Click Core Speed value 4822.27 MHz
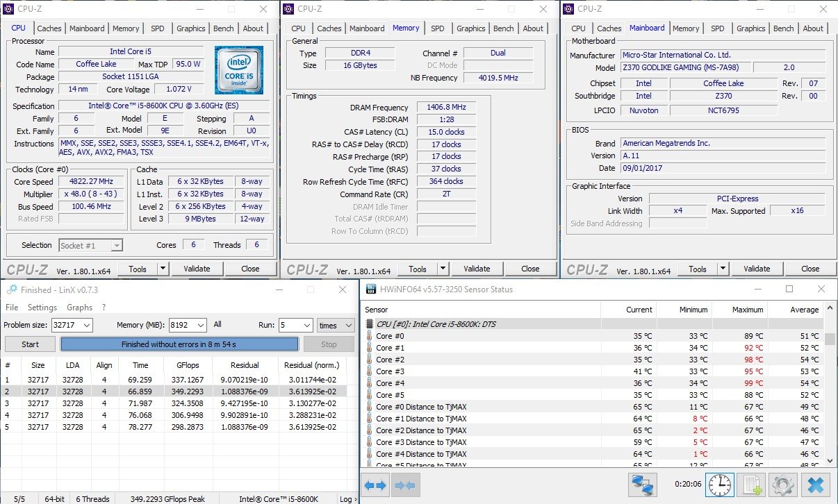This screenshot has width=838, height=504. pyautogui.click(x=90, y=182)
